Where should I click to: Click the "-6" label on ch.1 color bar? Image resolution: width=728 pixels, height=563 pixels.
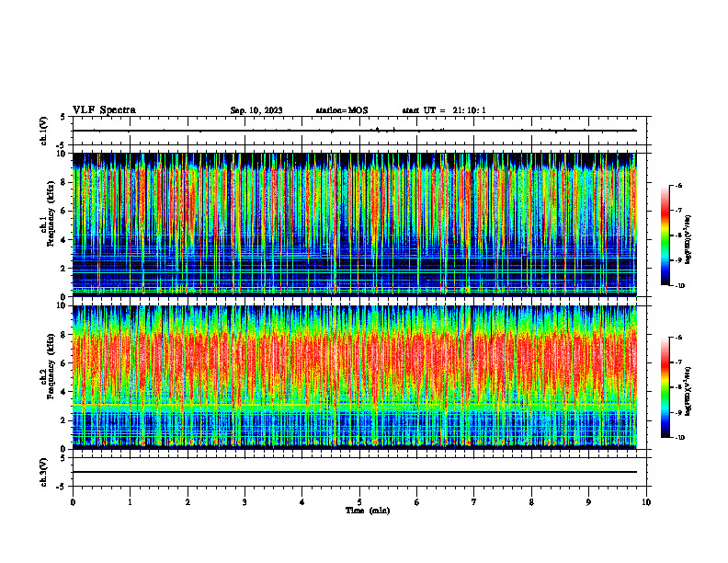(x=679, y=185)
